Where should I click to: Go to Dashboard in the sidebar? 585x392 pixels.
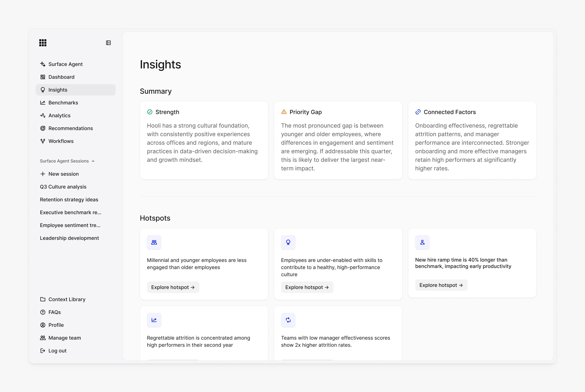coord(76,77)
